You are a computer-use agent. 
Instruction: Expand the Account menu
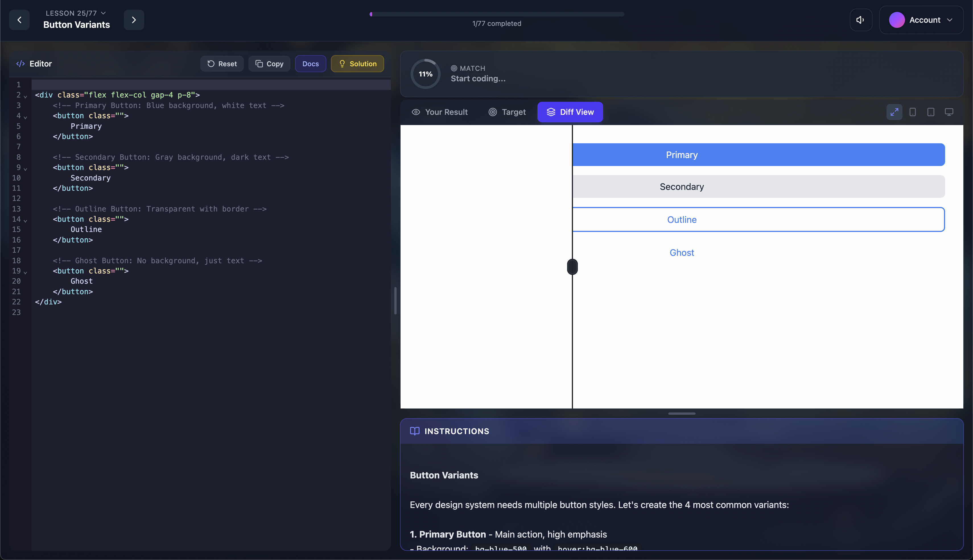point(922,20)
